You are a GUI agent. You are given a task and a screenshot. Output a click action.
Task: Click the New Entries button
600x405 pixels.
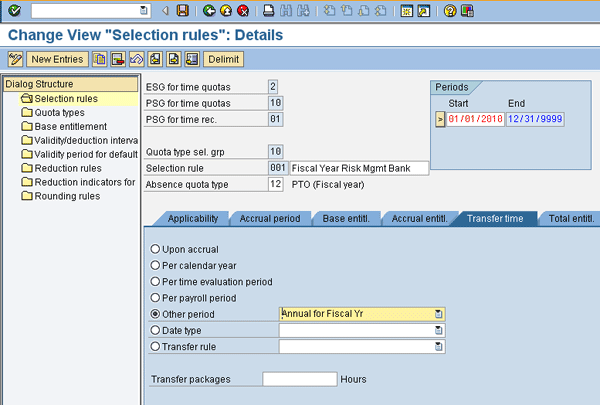click(57, 59)
